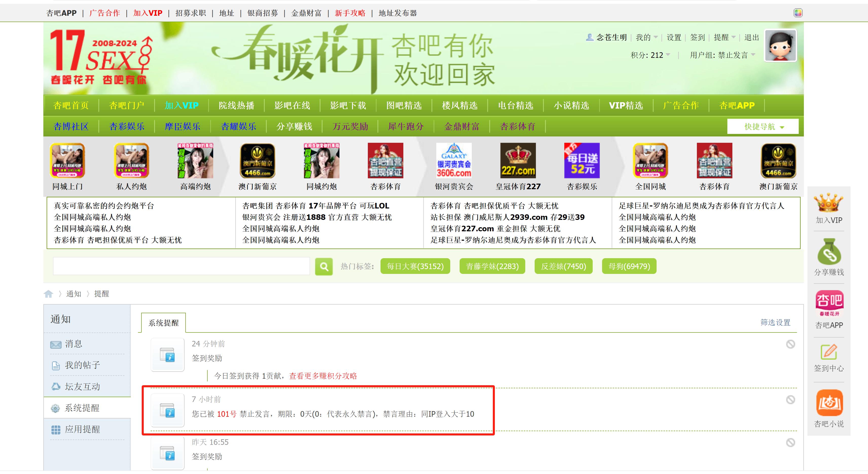The width and height of the screenshot is (868, 474).
Task: Open 小说精选 in the main navigation
Action: [x=571, y=106]
